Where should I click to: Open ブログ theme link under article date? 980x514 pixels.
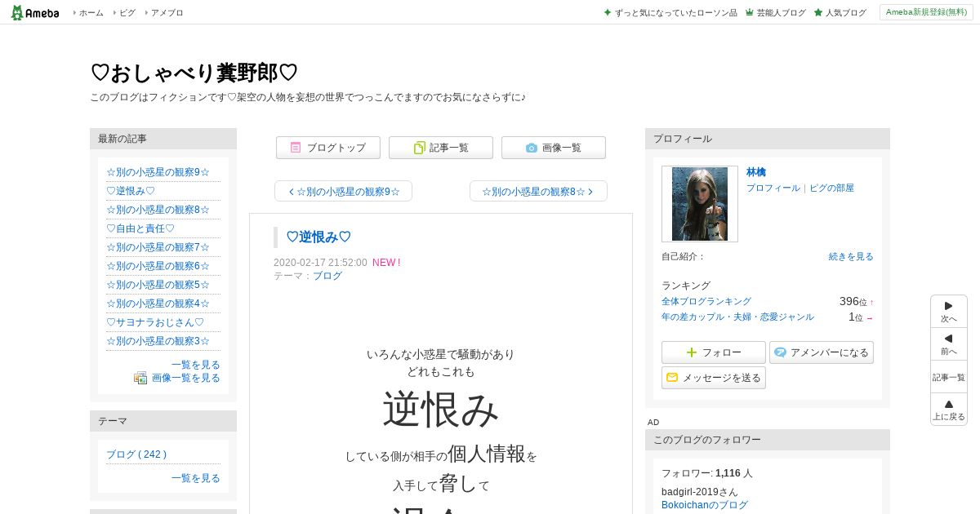(x=327, y=276)
